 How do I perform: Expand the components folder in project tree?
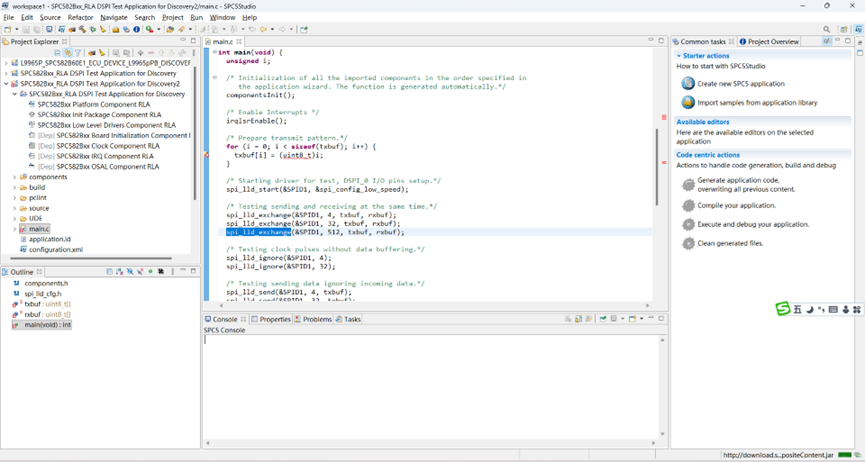pos(14,177)
